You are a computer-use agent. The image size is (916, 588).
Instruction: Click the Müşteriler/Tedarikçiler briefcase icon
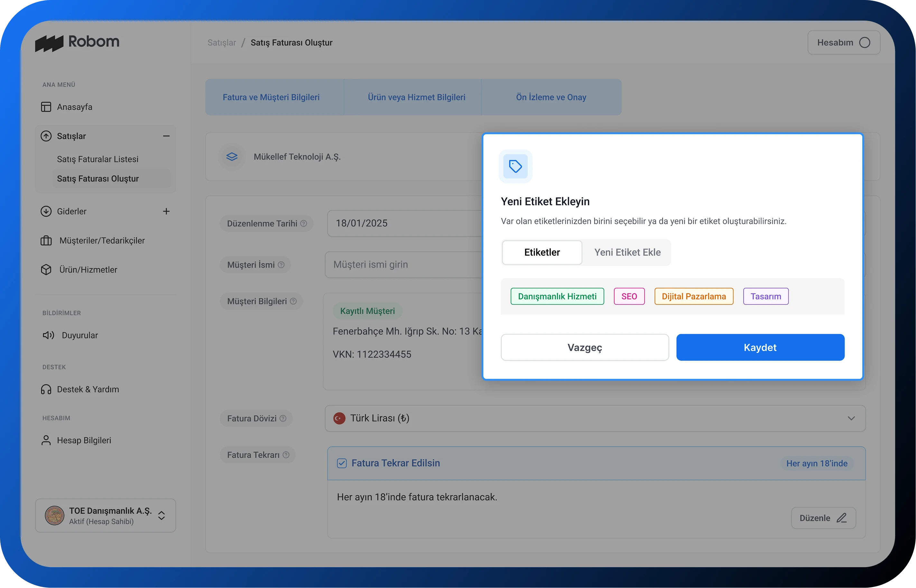[x=46, y=240]
